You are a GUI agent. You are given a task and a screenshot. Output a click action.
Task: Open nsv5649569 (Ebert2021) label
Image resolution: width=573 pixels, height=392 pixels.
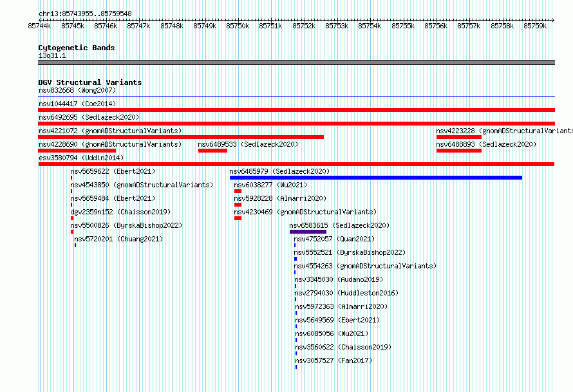click(x=337, y=320)
